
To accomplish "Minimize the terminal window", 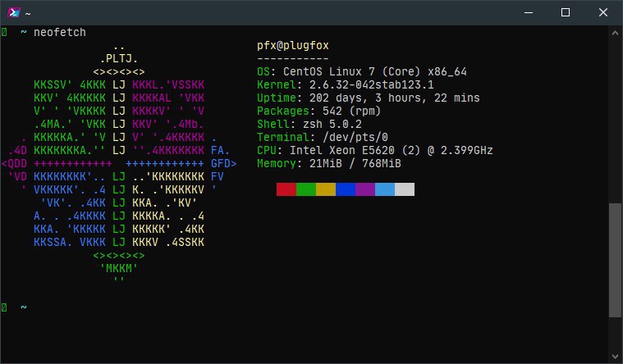I will tap(529, 12).
